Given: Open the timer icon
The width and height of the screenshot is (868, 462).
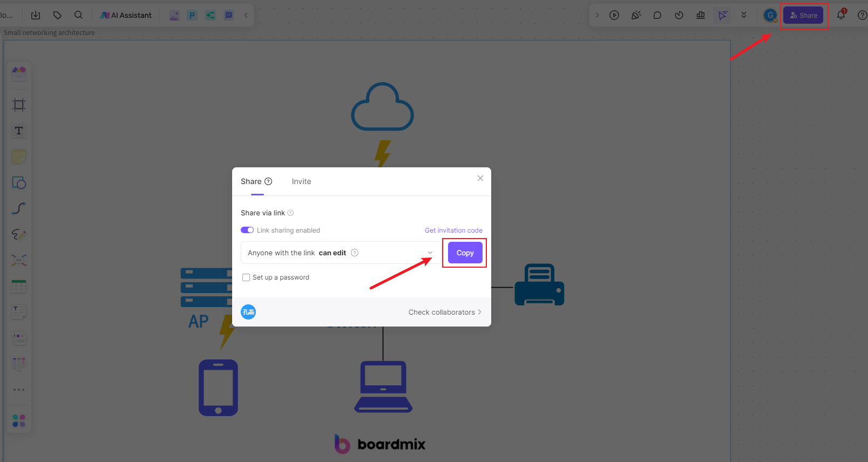Looking at the screenshot, I should pyautogui.click(x=679, y=15).
